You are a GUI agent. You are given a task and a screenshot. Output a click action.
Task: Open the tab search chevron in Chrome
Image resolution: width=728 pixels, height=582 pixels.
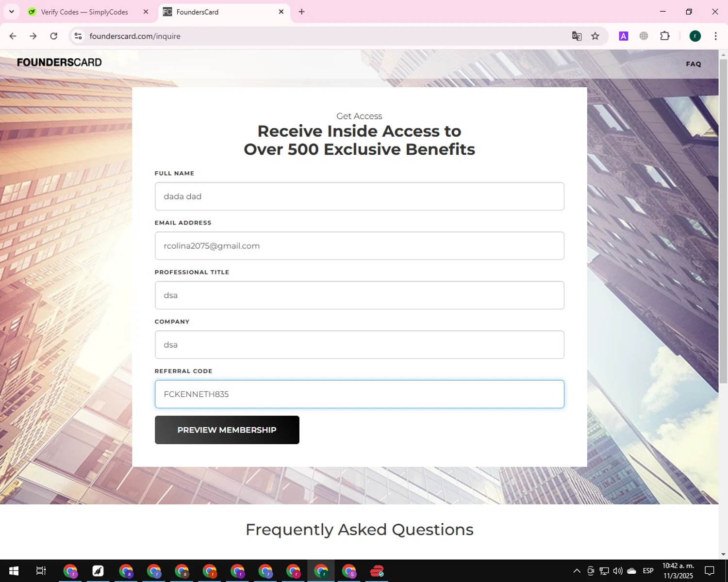12,12
